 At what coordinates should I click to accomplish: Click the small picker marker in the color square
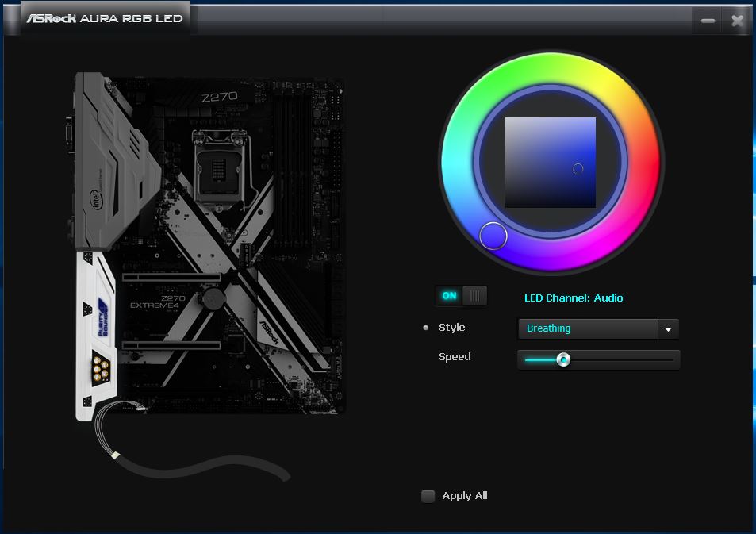(x=578, y=168)
